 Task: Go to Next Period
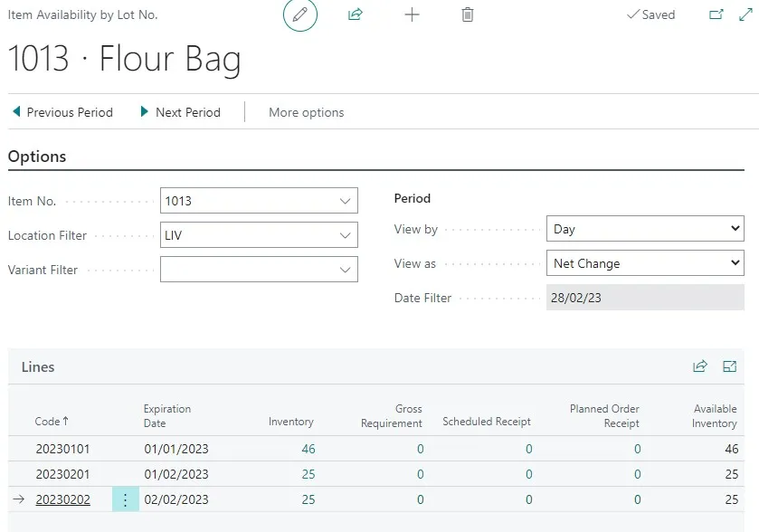point(181,112)
